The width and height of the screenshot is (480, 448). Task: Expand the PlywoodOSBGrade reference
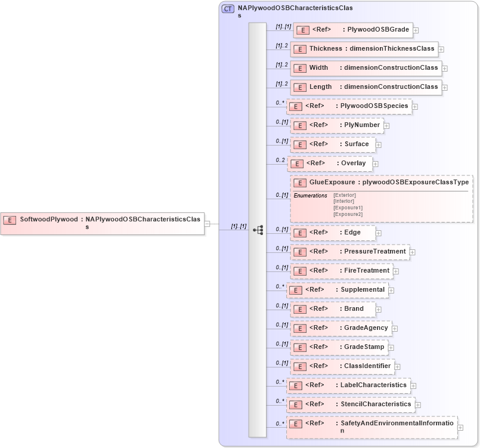[416, 30]
